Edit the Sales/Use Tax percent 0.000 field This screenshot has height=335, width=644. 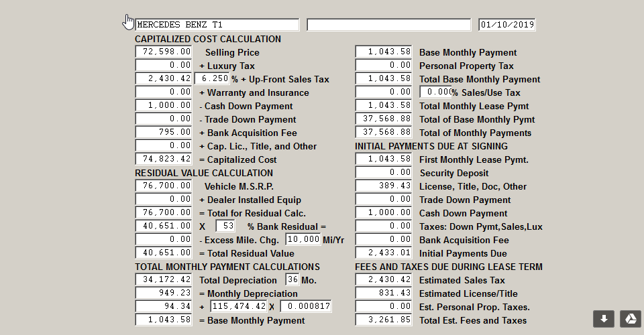pos(435,92)
